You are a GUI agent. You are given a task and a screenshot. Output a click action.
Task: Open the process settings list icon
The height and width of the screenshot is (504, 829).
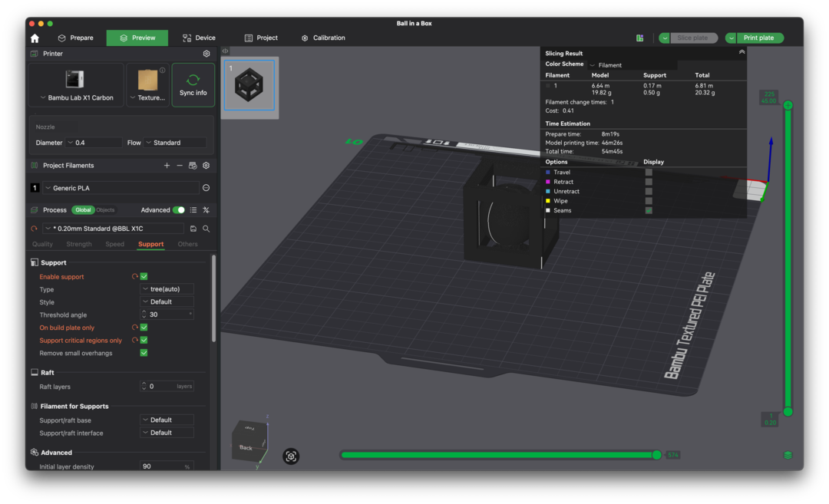click(x=193, y=209)
